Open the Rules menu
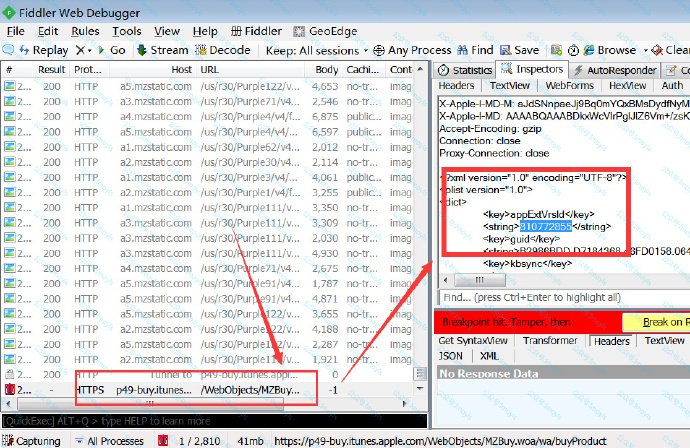This screenshot has width=690, height=448. (85, 31)
